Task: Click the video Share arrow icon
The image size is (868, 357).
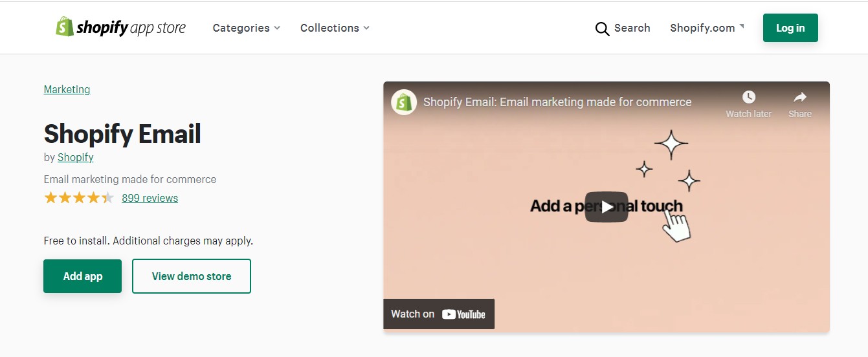Action: (x=800, y=97)
